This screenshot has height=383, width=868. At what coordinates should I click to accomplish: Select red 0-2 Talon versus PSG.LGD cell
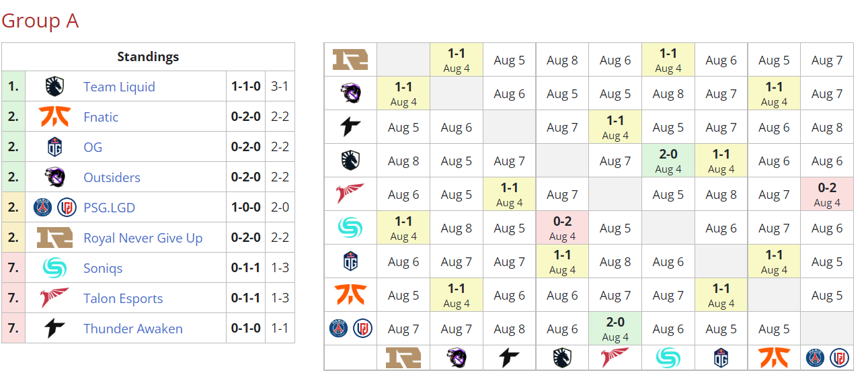827,194
